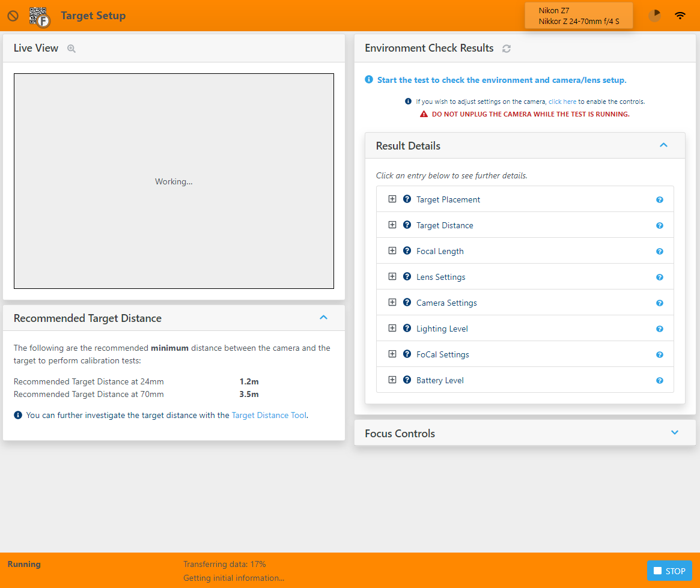Expand the Target Distance entry
The image size is (700, 588).
(392, 225)
